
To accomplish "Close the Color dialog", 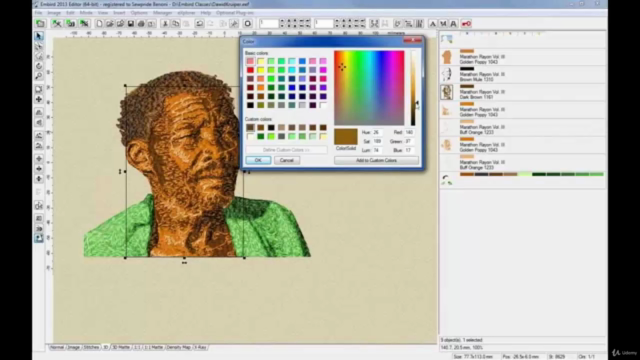I will coord(413,40).
